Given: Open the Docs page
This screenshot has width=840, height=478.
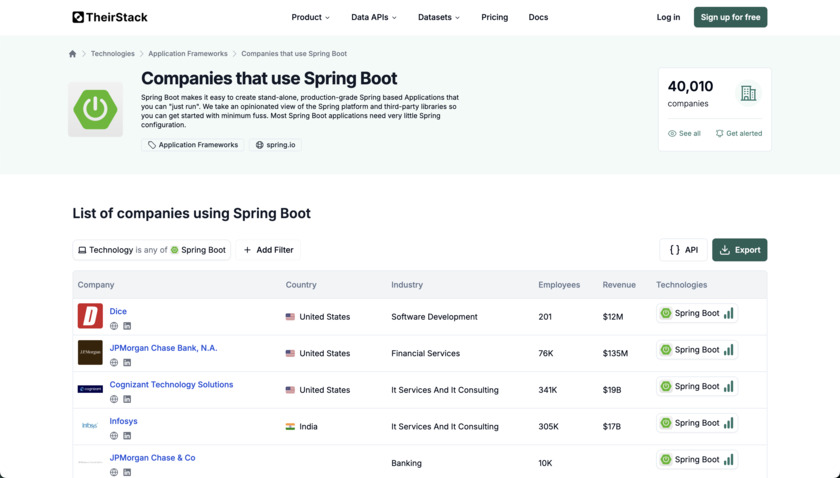Looking at the screenshot, I should coord(538,17).
